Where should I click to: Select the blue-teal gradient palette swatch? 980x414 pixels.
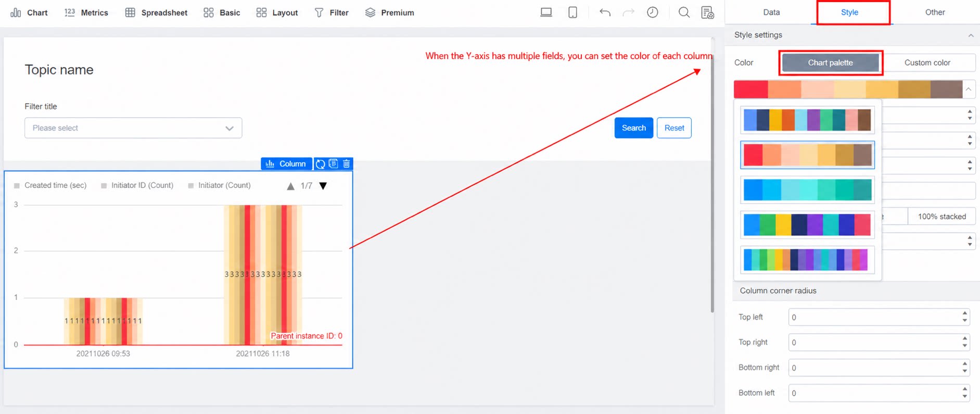click(x=807, y=190)
